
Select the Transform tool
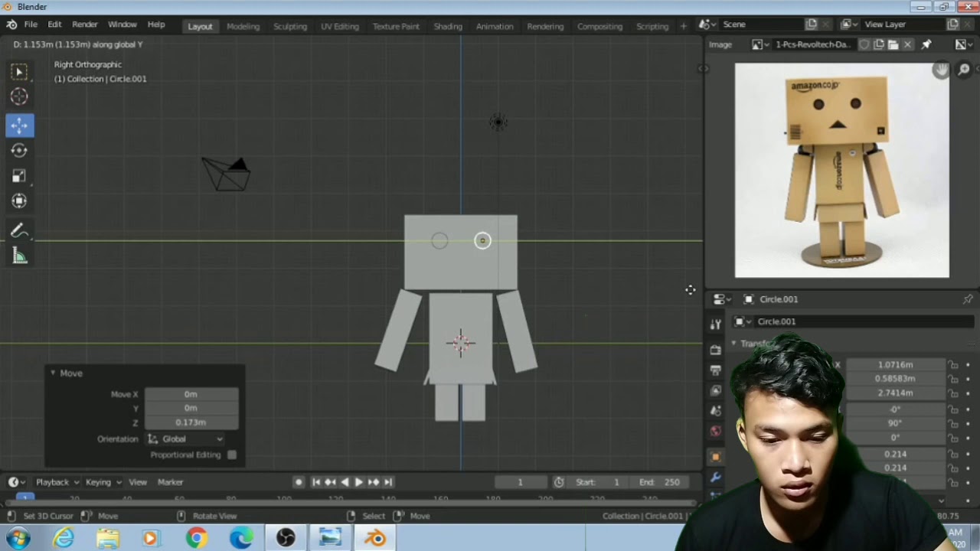tap(19, 201)
